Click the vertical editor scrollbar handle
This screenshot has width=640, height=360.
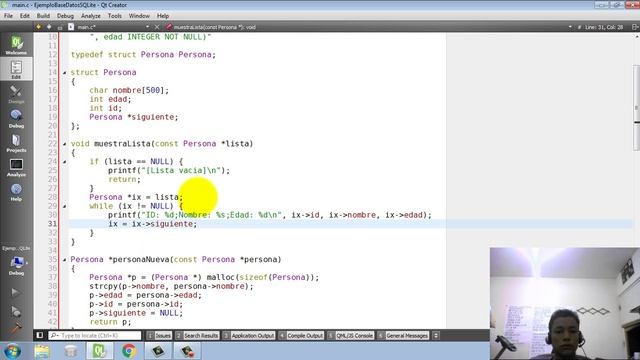coord(636,107)
